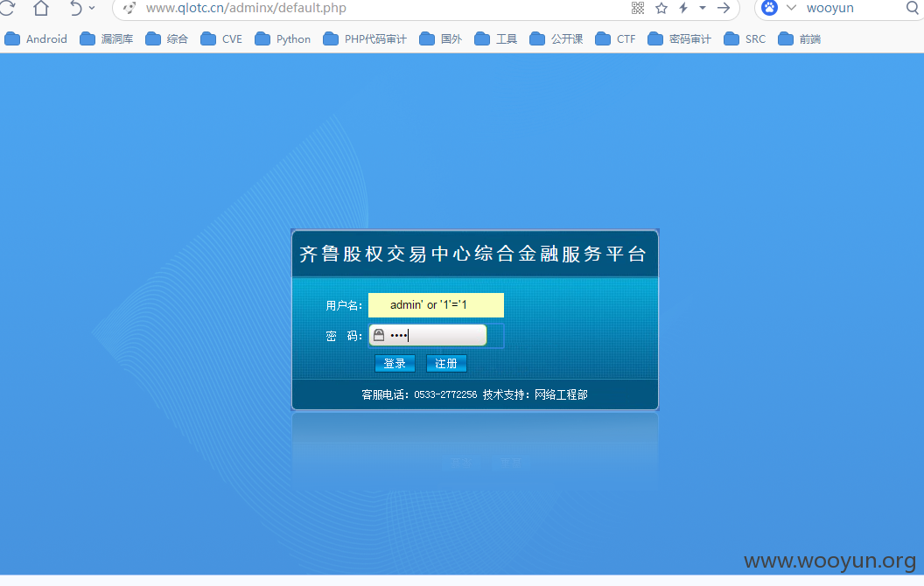Expand the search engine chooser chevron
The height and width of the screenshot is (586, 924).
791,8
